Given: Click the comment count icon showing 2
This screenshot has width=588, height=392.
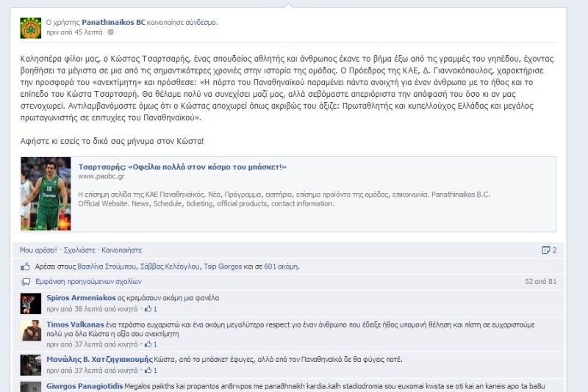Looking at the screenshot, I should click(546, 250).
